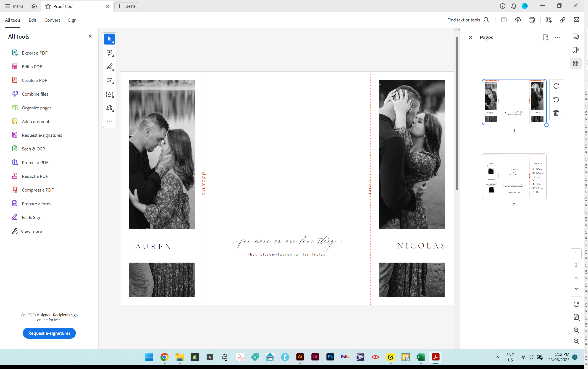588x369 pixels.
Task: Click the Add text tool icon
Action: coord(110,94)
